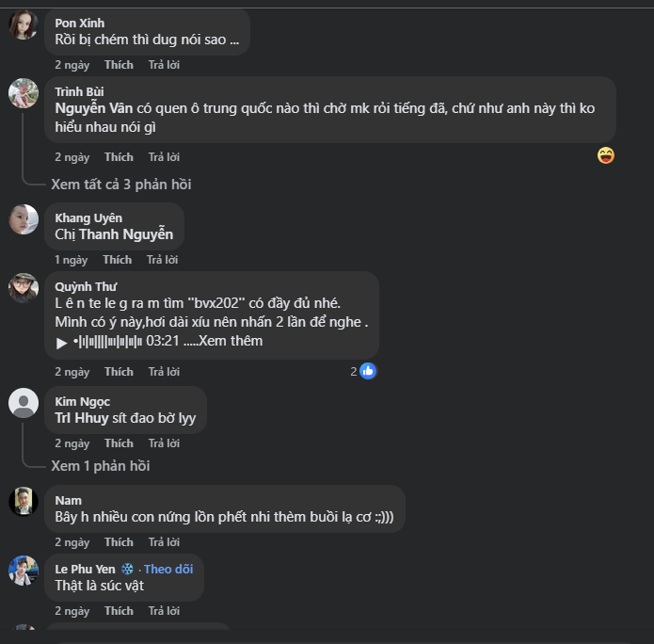Click Le Phu Yen's avatar

pyautogui.click(x=23, y=571)
